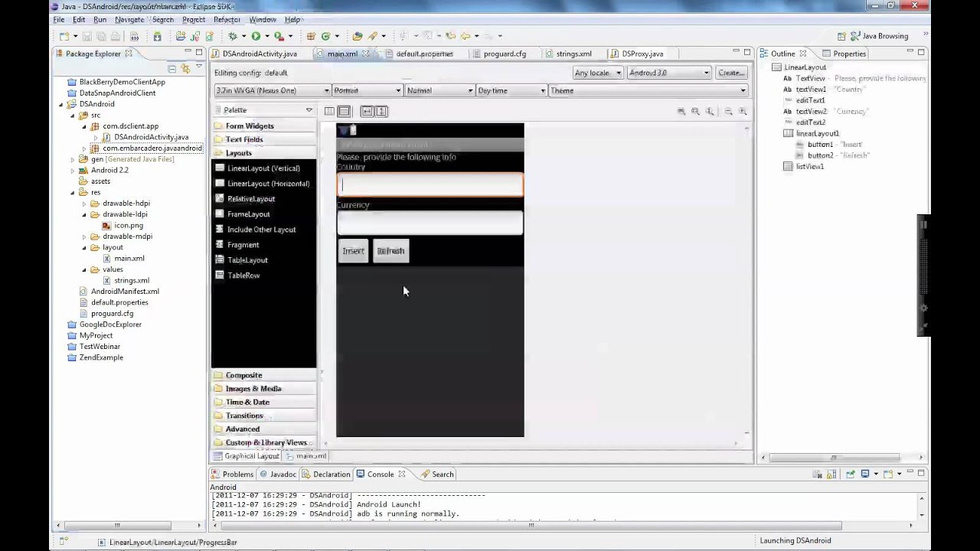Select listView1 in the Outline
Viewport: 980px width, 551px height.
[x=809, y=167]
